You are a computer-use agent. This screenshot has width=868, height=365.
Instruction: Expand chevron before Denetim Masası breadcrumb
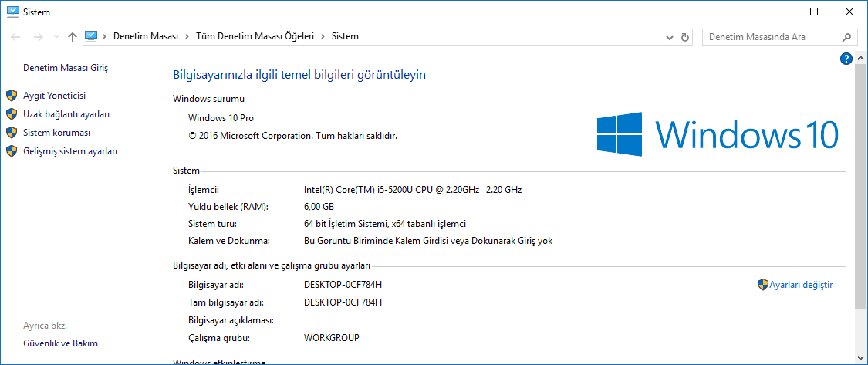[x=105, y=36]
